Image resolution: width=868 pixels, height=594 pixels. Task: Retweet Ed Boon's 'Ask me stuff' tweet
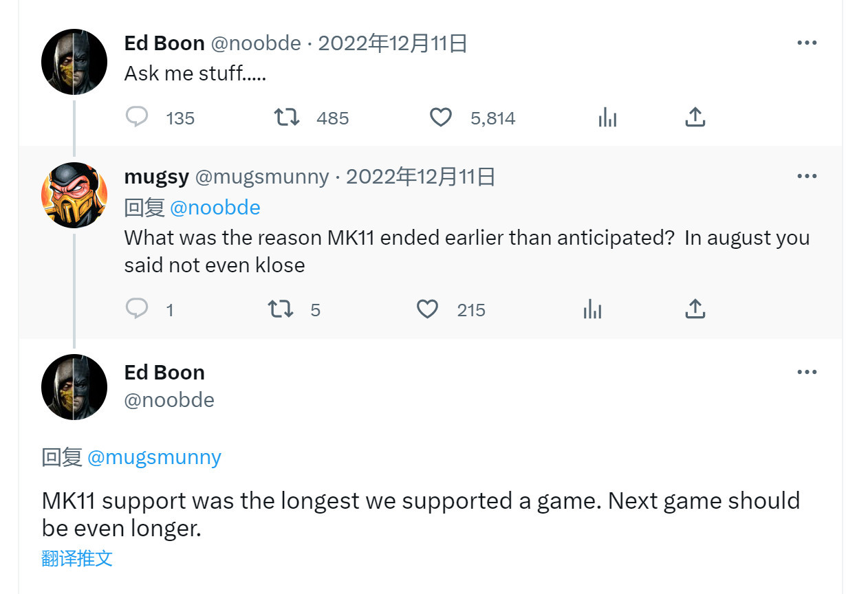click(287, 118)
